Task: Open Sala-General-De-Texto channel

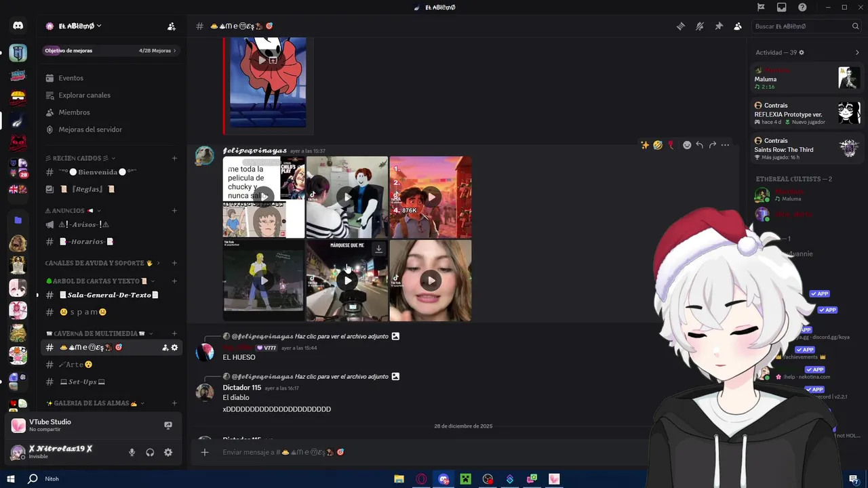Action: click(x=108, y=295)
